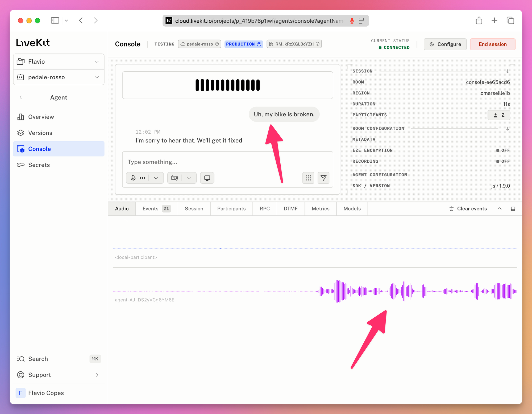Click the pedale-rosso testing badge
Screen dimensions: 532x414
199,44
